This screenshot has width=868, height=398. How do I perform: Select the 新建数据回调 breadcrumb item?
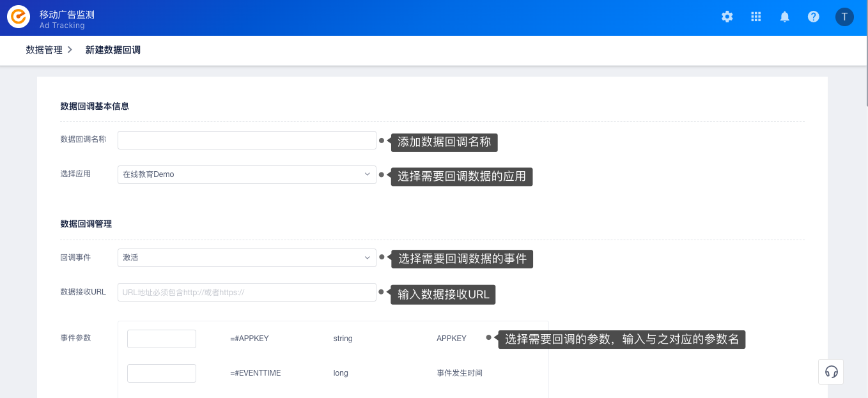click(113, 50)
